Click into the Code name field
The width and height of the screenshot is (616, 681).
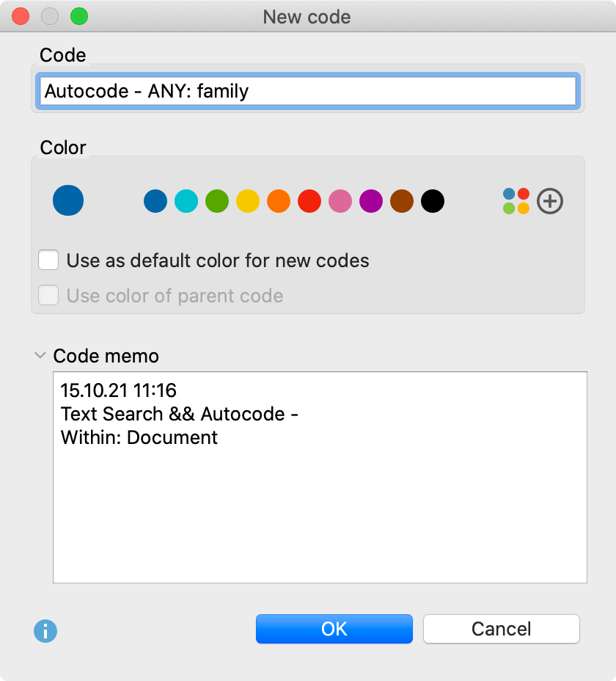click(x=308, y=91)
